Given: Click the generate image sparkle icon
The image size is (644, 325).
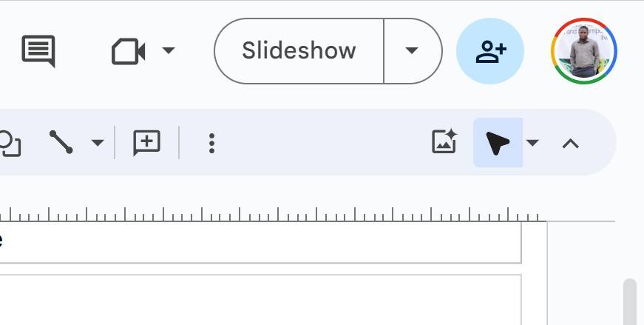Looking at the screenshot, I should tap(444, 141).
